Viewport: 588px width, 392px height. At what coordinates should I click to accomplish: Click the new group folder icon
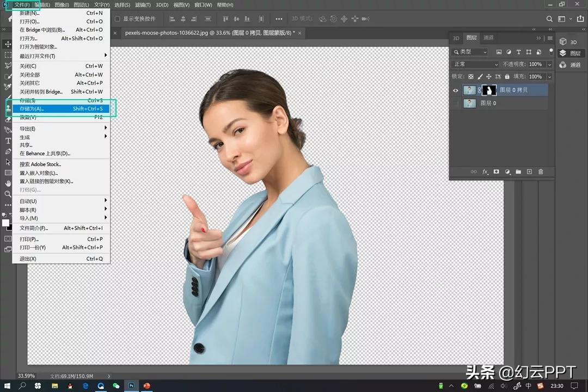(518, 172)
